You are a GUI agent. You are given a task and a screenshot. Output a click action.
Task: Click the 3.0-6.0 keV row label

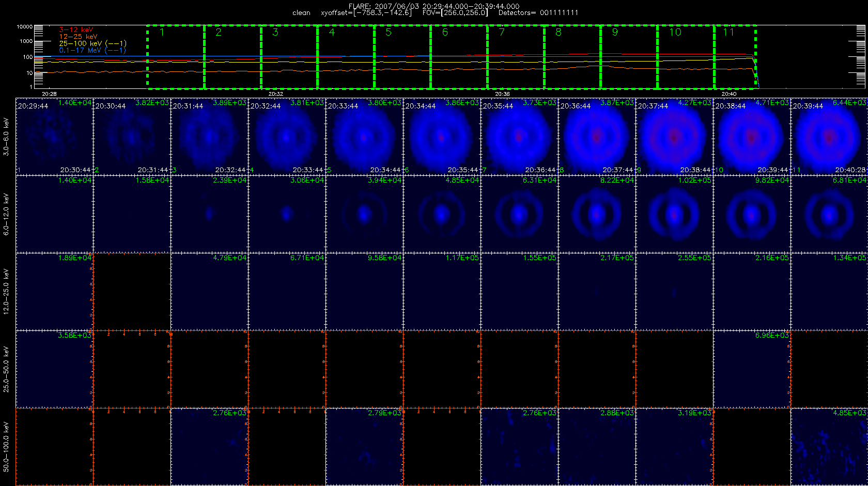[x=6, y=136]
